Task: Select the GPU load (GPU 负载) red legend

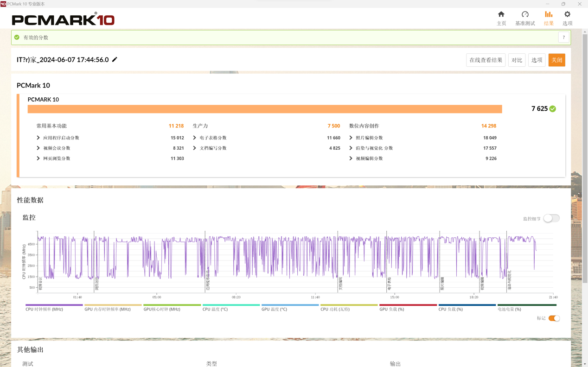Action: point(408,307)
